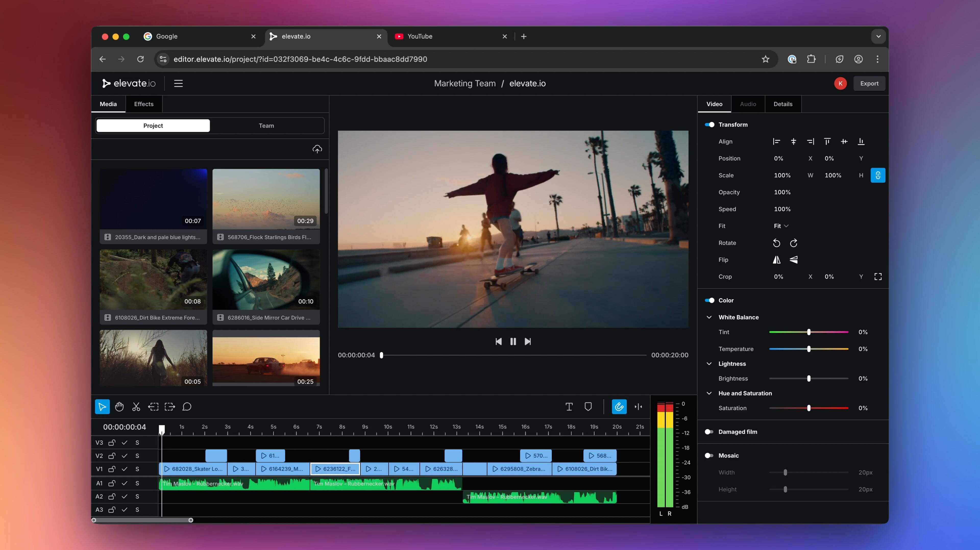Rotate clip counterclockwise
Image resolution: width=980 pixels, height=550 pixels.
[x=776, y=243]
